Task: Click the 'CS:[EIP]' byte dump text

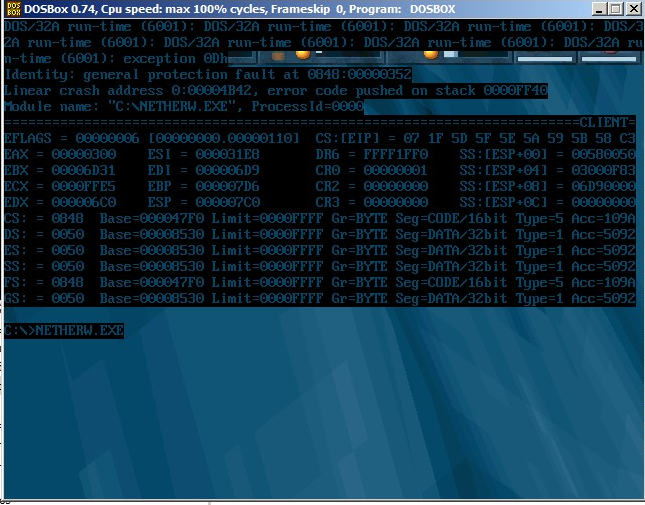Action: (x=476, y=138)
